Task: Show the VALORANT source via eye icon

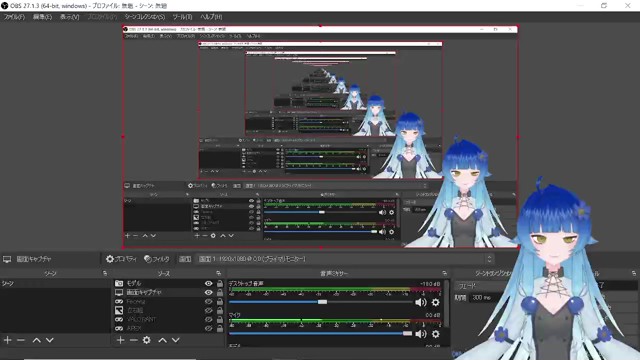Action: click(x=209, y=319)
